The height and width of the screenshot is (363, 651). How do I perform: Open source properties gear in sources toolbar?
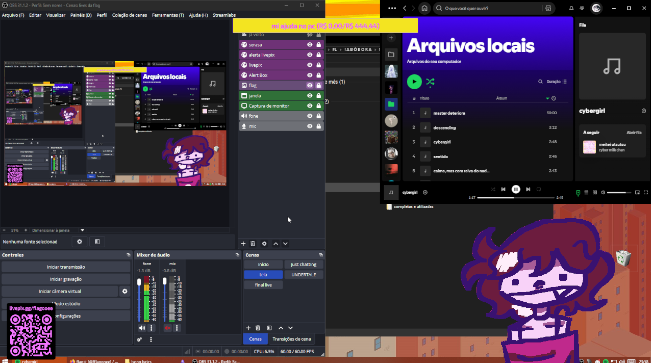264,244
